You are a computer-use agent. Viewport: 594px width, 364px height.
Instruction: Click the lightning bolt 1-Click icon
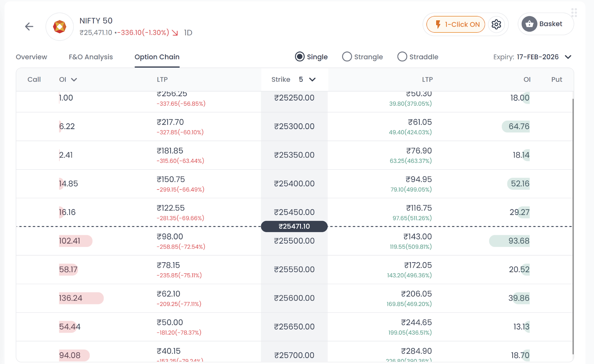(438, 24)
